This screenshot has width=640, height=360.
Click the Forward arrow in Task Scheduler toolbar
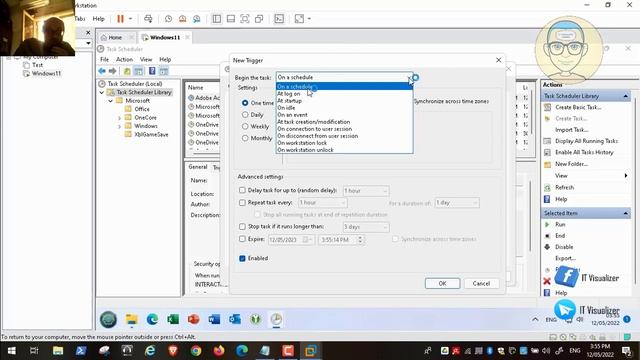click(112, 71)
